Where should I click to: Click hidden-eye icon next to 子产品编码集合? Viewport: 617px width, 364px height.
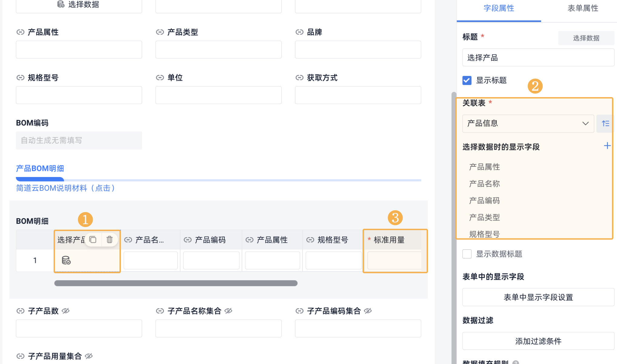pos(368,311)
